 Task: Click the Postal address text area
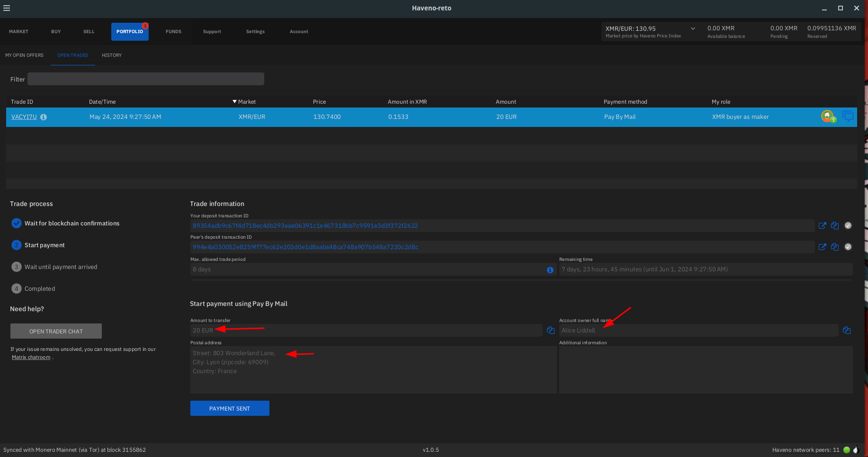coord(373,370)
